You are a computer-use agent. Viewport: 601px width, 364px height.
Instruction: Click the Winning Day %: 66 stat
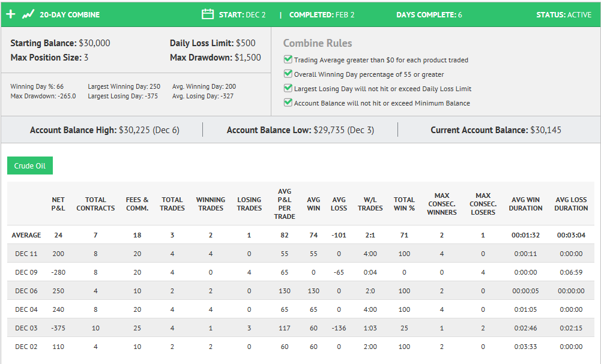pos(37,86)
